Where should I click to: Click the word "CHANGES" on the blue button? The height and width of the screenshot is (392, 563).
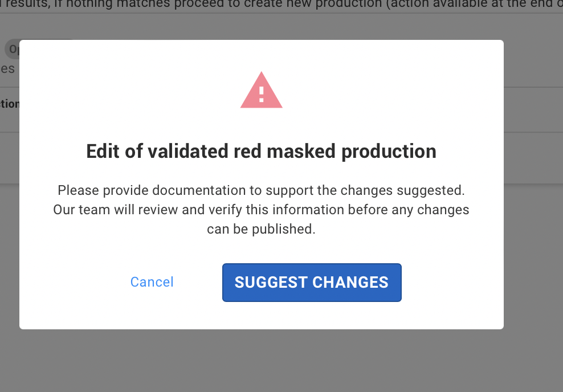(350, 283)
